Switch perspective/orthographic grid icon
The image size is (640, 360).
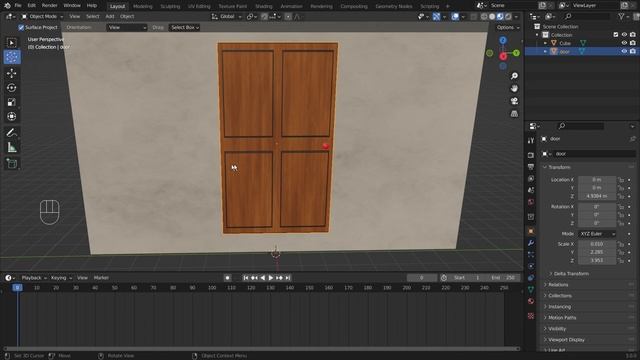click(x=514, y=114)
